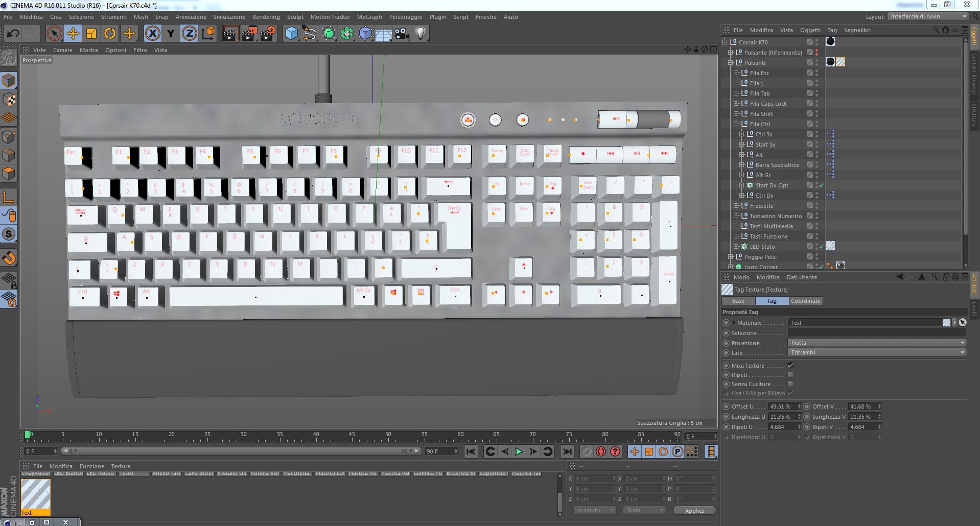Activate the Move tool

73,34
